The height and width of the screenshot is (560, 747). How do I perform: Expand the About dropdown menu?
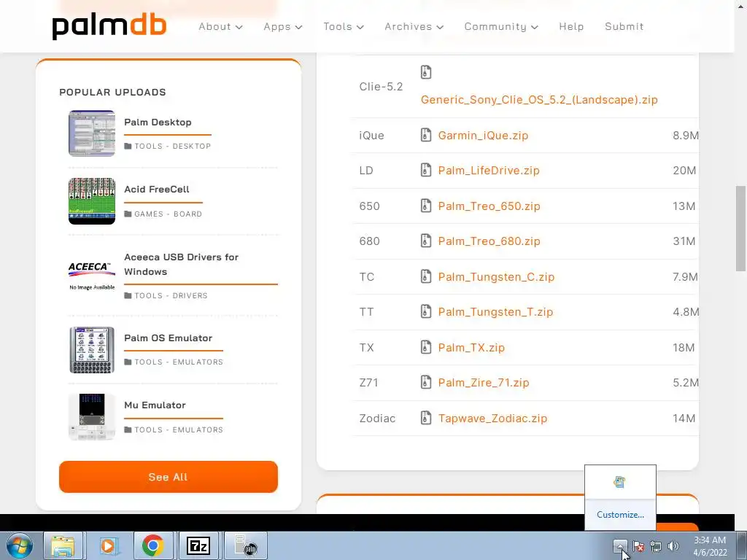tap(220, 27)
